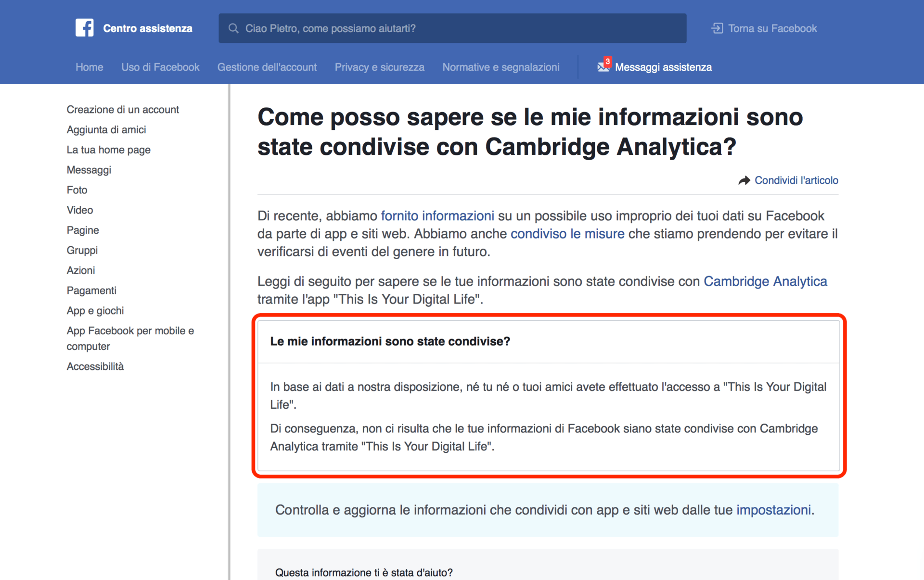This screenshot has width=924, height=580.
Task: Open App Facebook per mobile e computer
Action: 130,339
